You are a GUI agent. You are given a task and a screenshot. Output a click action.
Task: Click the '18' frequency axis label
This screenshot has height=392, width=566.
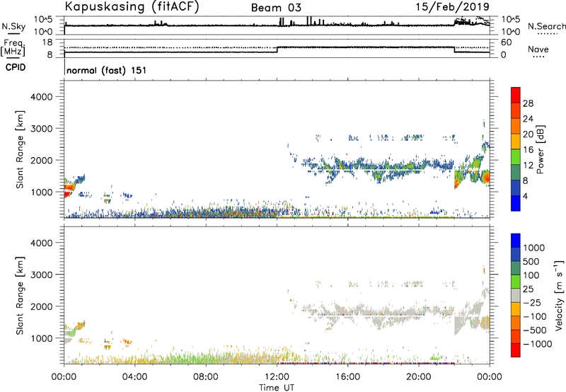pos(47,42)
